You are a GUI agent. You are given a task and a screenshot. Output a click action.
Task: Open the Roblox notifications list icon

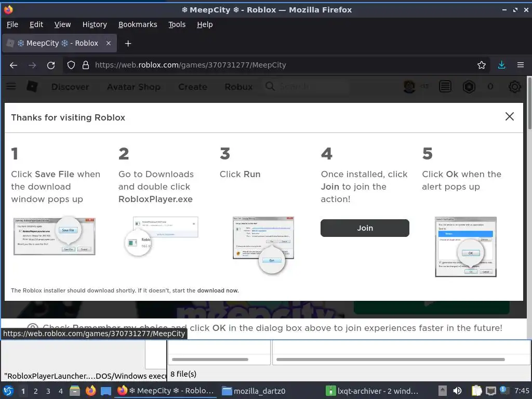pyautogui.click(x=445, y=87)
